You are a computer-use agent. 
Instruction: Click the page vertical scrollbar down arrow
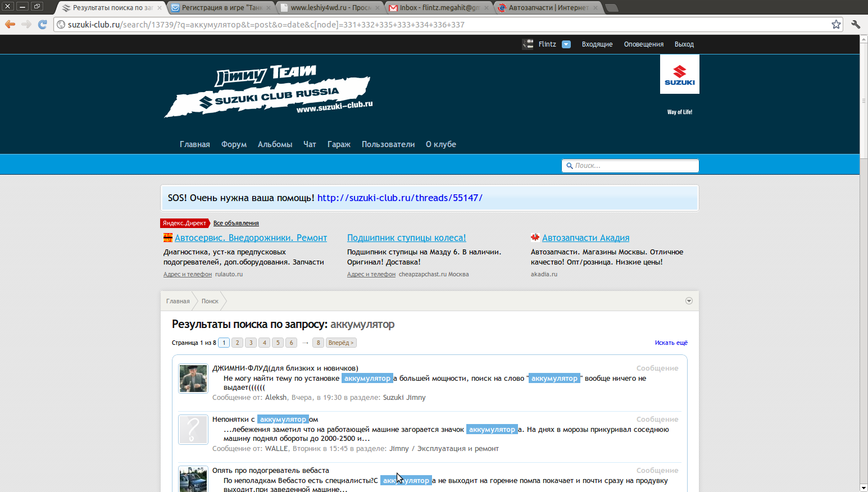point(864,488)
